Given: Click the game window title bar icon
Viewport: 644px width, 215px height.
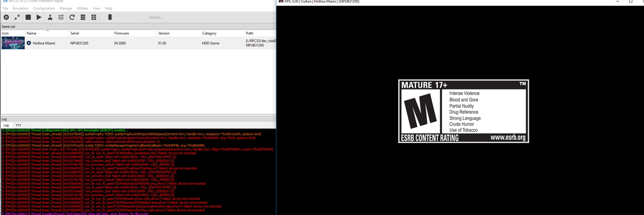Looking at the screenshot, I should [x=281, y=1].
